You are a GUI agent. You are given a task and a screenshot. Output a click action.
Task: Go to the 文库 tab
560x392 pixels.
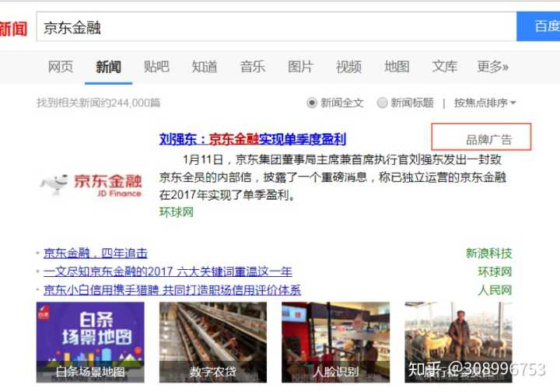(x=444, y=66)
